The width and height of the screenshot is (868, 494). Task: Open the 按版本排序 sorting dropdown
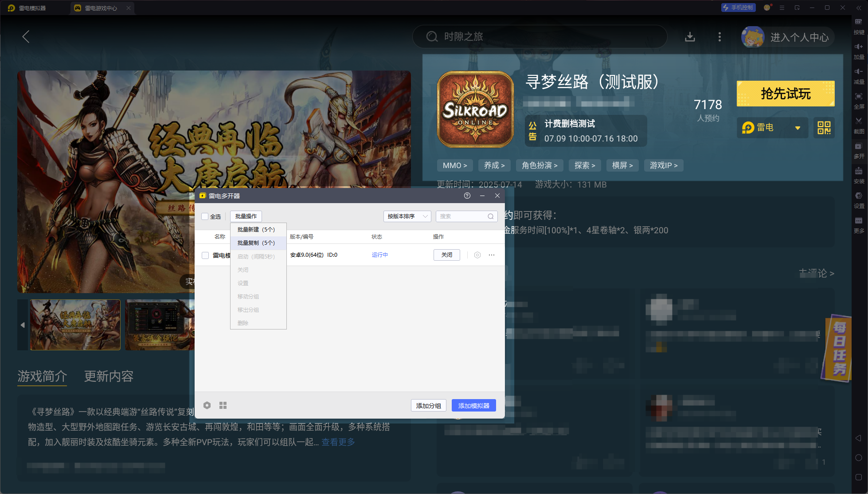(x=407, y=216)
